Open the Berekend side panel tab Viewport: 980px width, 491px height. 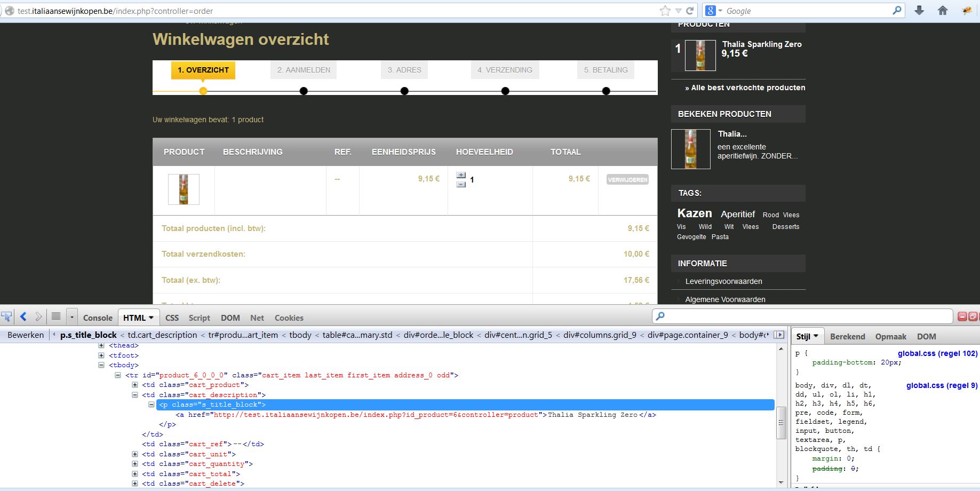coord(848,336)
